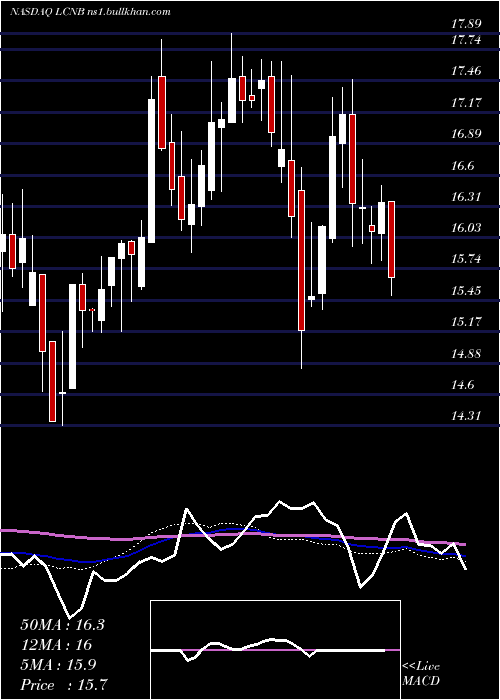Click the last red candlestick on the right
This screenshot has height=700, width=500.
click(392, 239)
